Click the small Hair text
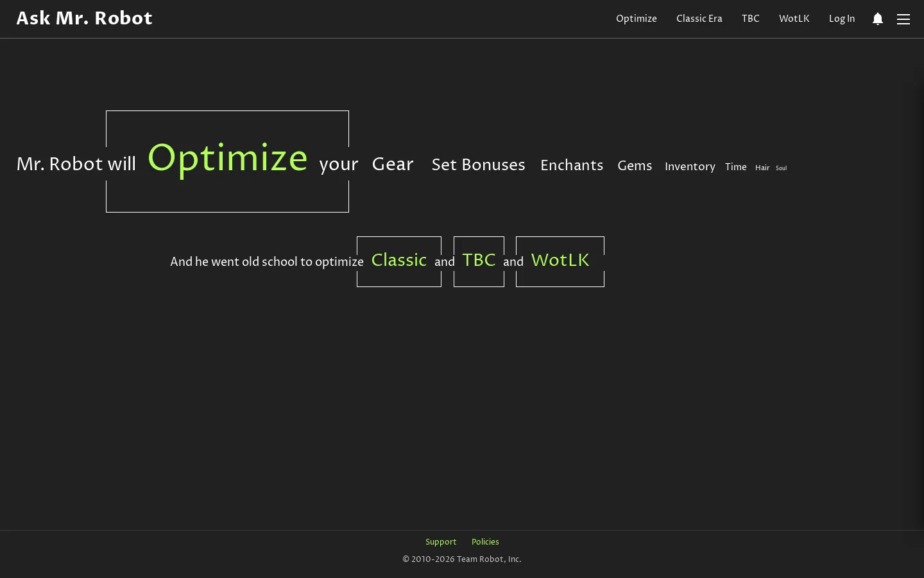This screenshot has width=924, height=578. [x=762, y=168]
